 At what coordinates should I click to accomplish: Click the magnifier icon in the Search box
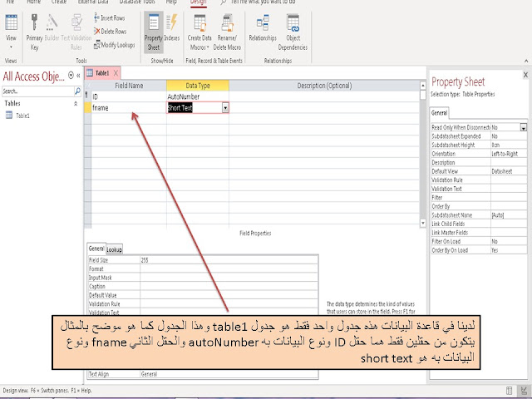(77, 91)
